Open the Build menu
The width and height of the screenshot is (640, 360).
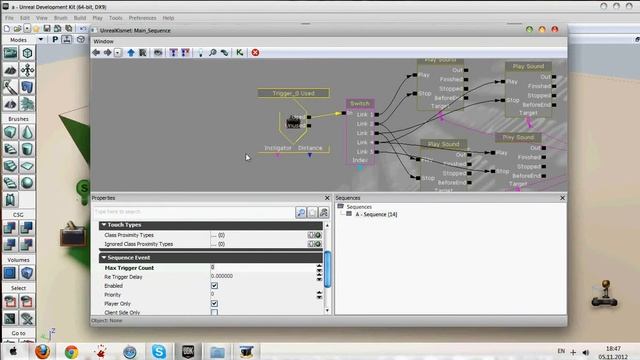pos(80,18)
